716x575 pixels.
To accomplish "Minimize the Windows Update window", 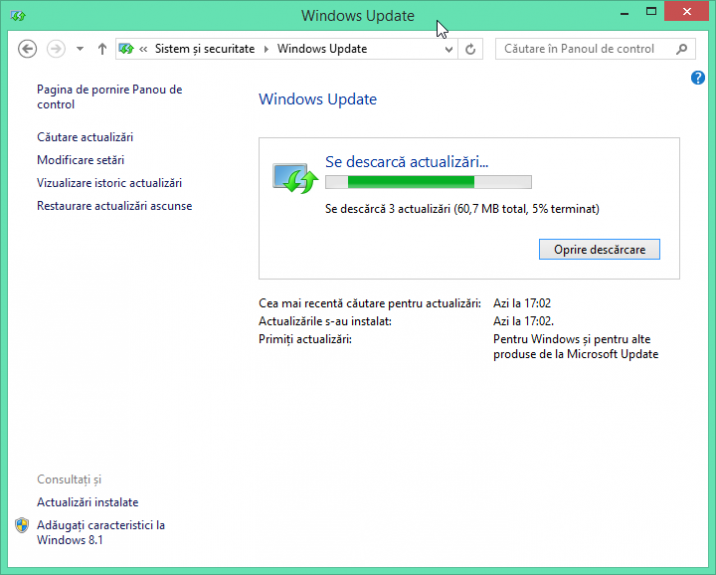I will coord(624,13).
